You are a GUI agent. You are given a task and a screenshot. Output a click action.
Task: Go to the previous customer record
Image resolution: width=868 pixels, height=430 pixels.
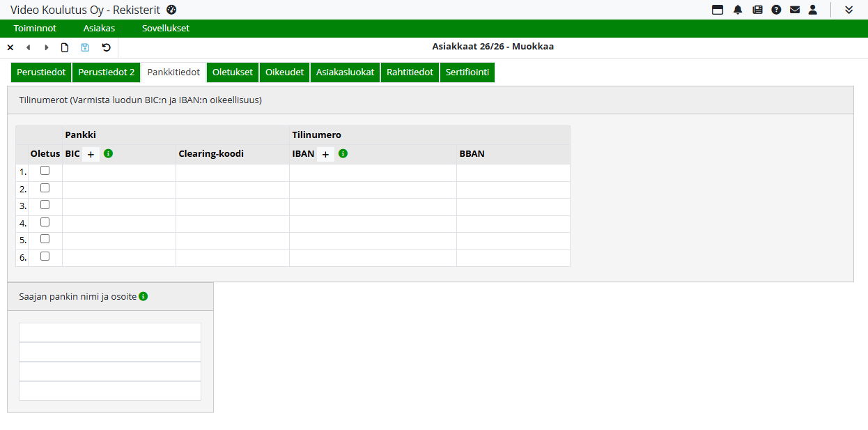click(x=29, y=47)
